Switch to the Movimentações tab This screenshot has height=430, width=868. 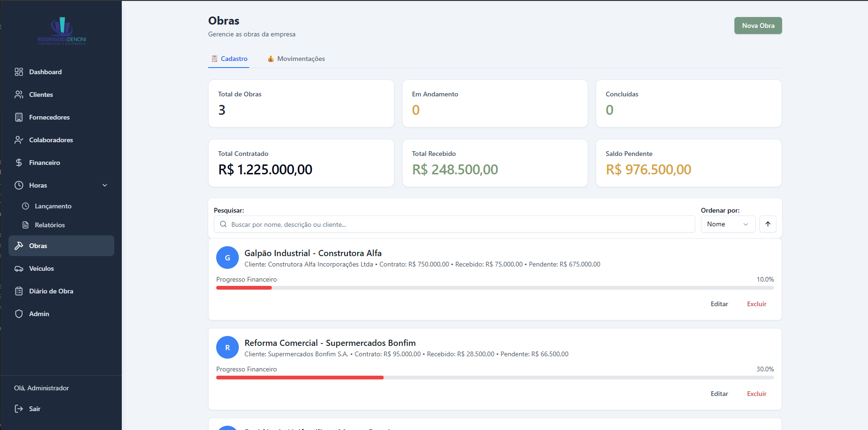(296, 59)
